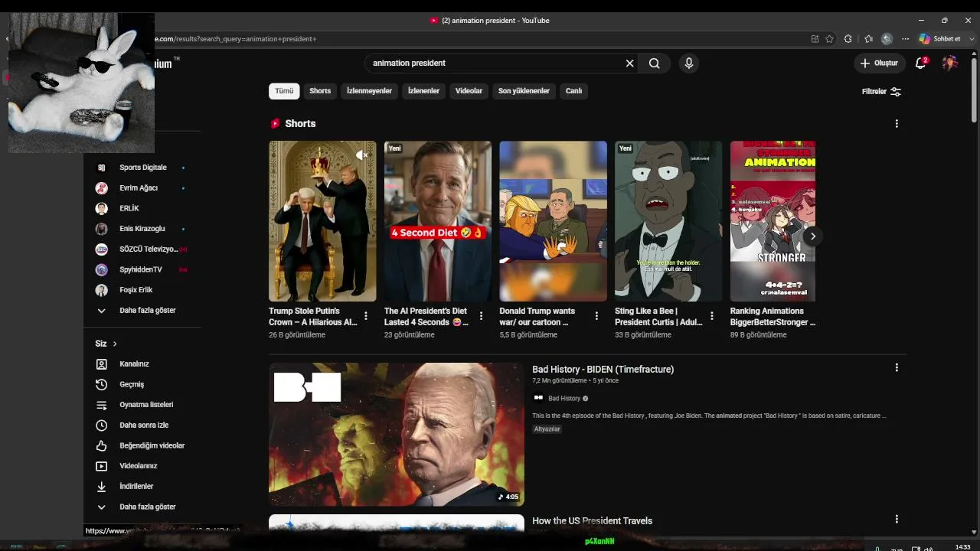Image resolution: width=980 pixels, height=551 pixels.
Task: Open the browser profile avatar
Action: tap(887, 39)
